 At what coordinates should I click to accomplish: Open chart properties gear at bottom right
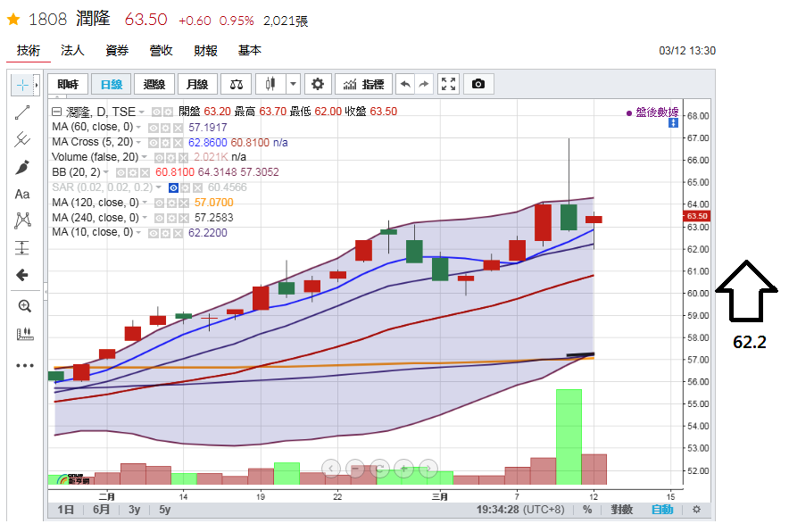[x=696, y=510]
